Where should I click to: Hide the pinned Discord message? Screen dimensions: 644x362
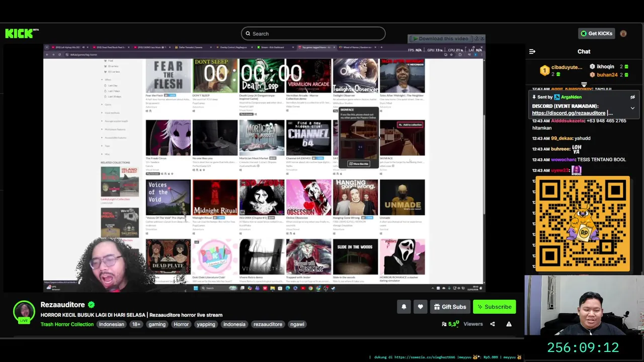pos(632,97)
